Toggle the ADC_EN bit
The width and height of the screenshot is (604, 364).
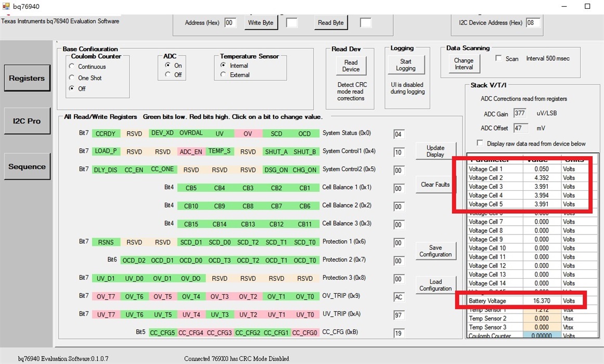191,151
